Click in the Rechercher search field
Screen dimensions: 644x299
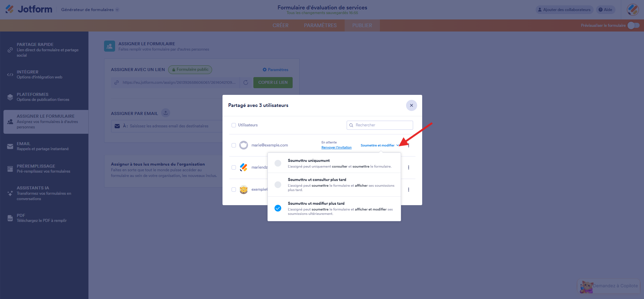(x=380, y=125)
